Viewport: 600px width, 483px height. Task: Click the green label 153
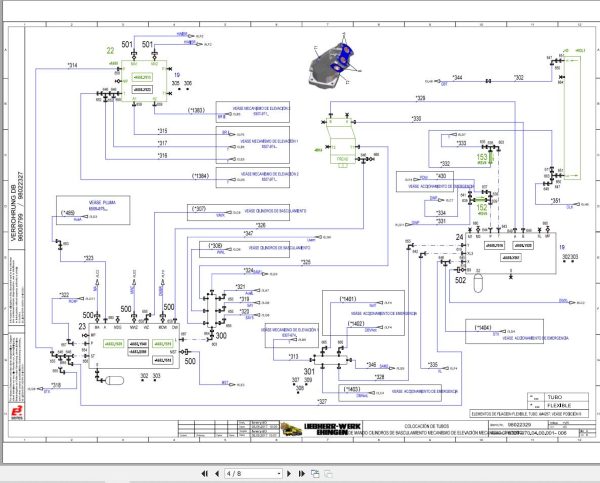(482, 157)
